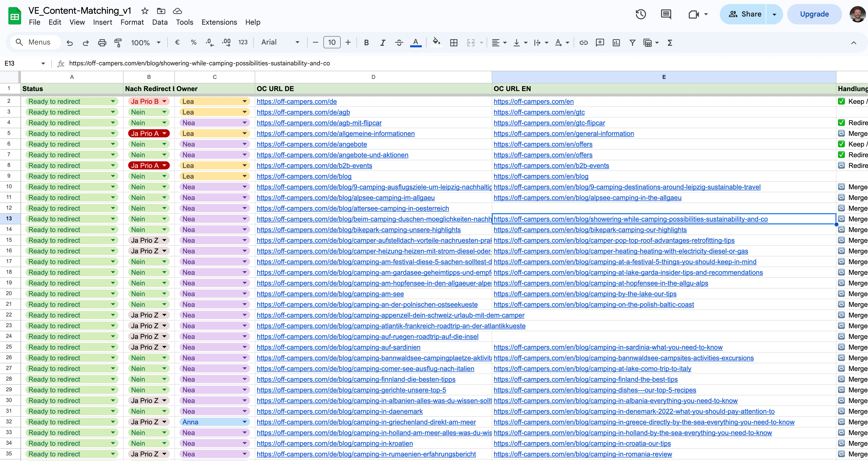The height and width of the screenshot is (461, 868).
Task: Decrease decimal places icon
Action: point(209,42)
